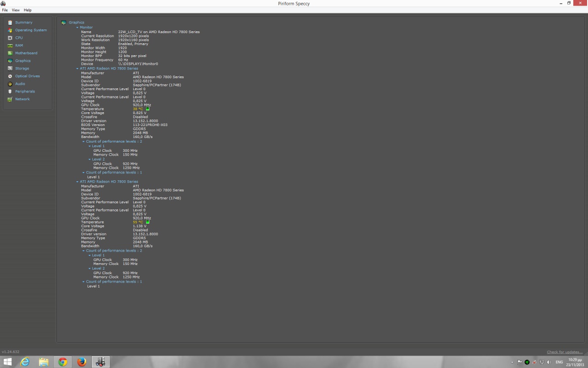Select the 55 °C temperature reading
Screen dimensions: 588x368
coord(138,222)
